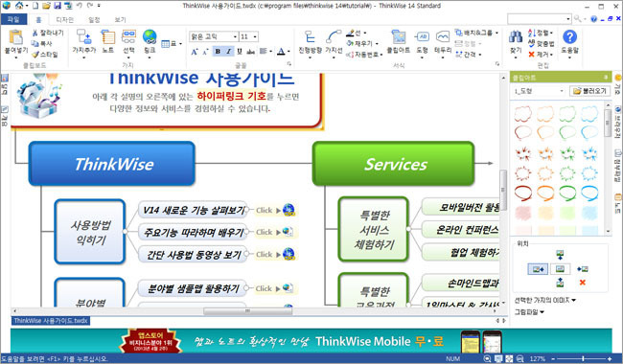Open the Sort (정렬) dropdown in edit group
Screen dimensions: 623x364
(541, 33)
